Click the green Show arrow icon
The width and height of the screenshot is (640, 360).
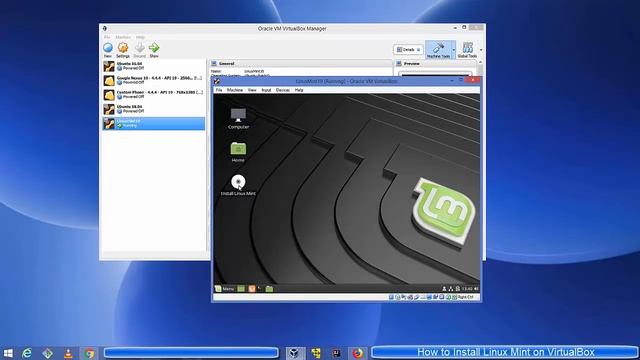(x=154, y=48)
